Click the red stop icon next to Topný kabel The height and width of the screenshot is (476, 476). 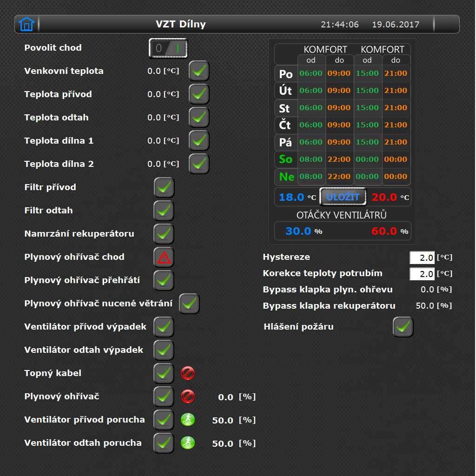click(x=188, y=373)
